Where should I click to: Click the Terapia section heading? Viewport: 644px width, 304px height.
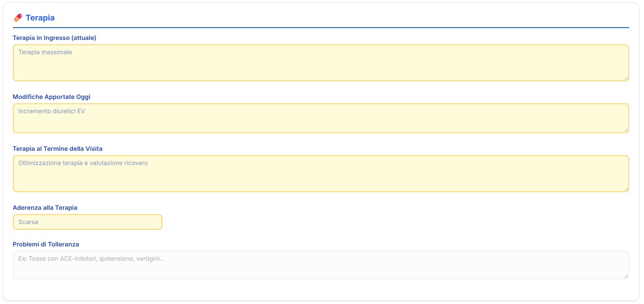click(x=40, y=18)
